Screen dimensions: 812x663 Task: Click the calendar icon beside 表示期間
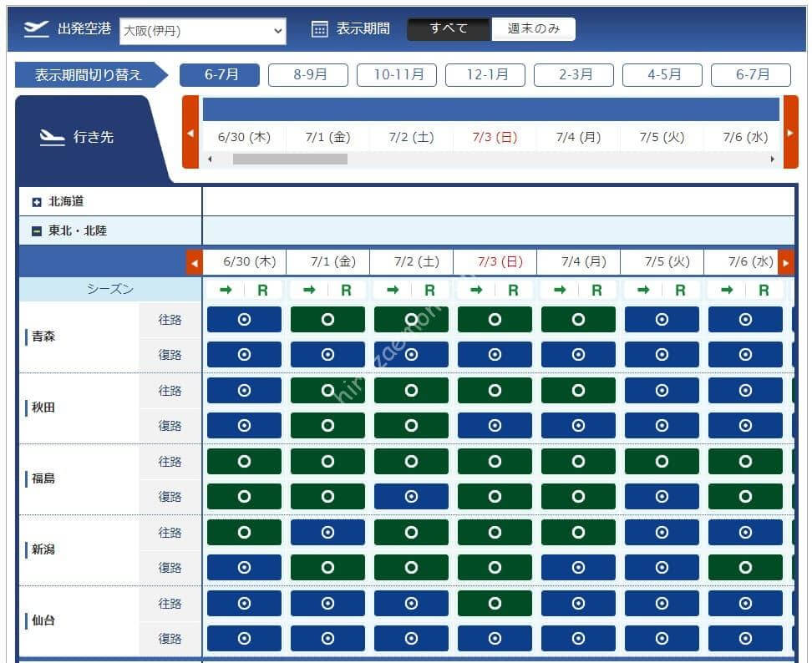(319, 29)
